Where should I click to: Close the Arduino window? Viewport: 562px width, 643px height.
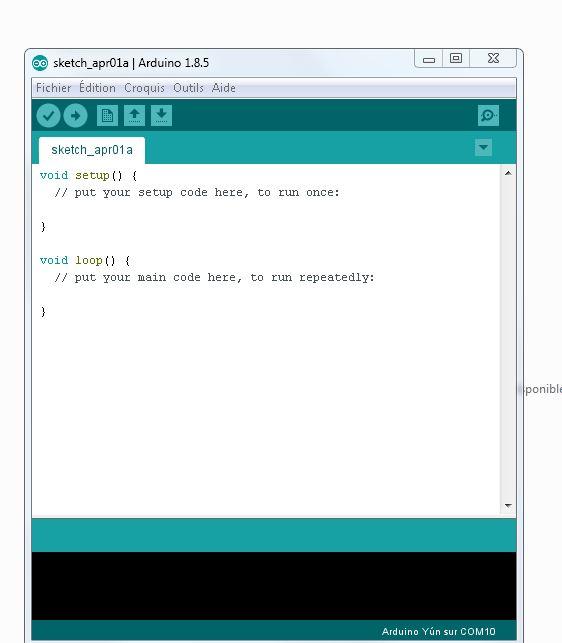click(493, 59)
